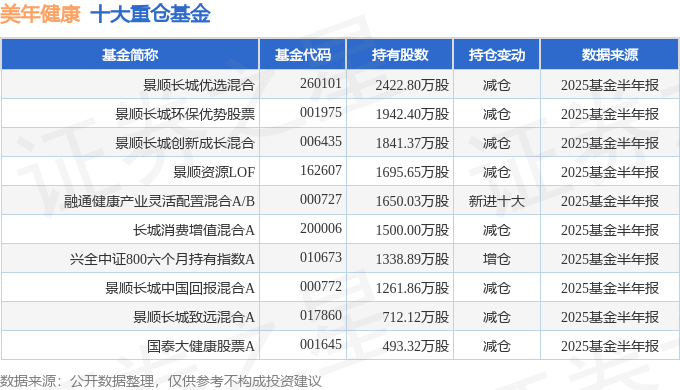
Task: Select fund 景顺长城环保优势股票
Action: click(185, 114)
